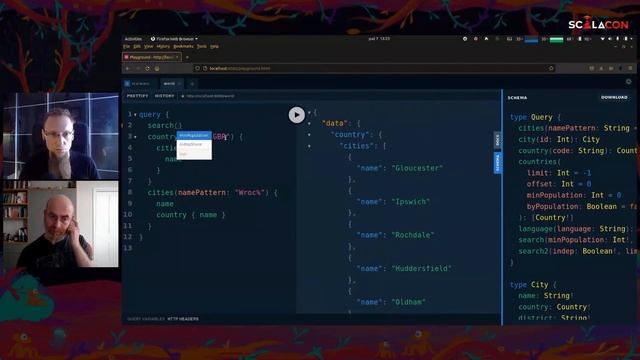Open the Firefox home page icon
Screen dimensions: 640x360
tap(157, 69)
